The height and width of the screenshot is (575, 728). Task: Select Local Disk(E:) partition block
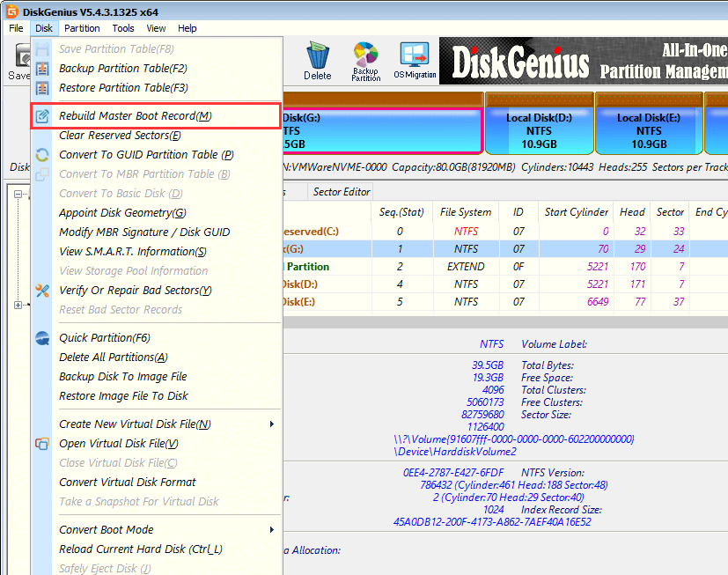(x=649, y=123)
